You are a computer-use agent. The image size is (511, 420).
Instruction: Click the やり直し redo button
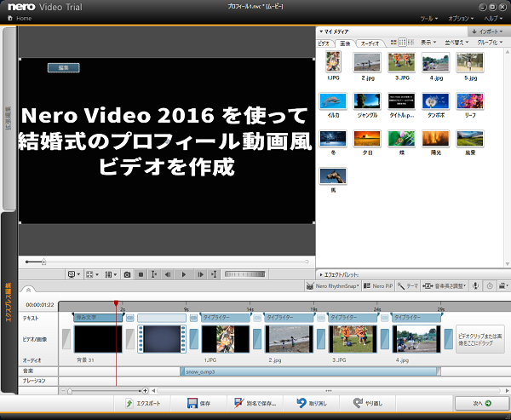click(368, 403)
